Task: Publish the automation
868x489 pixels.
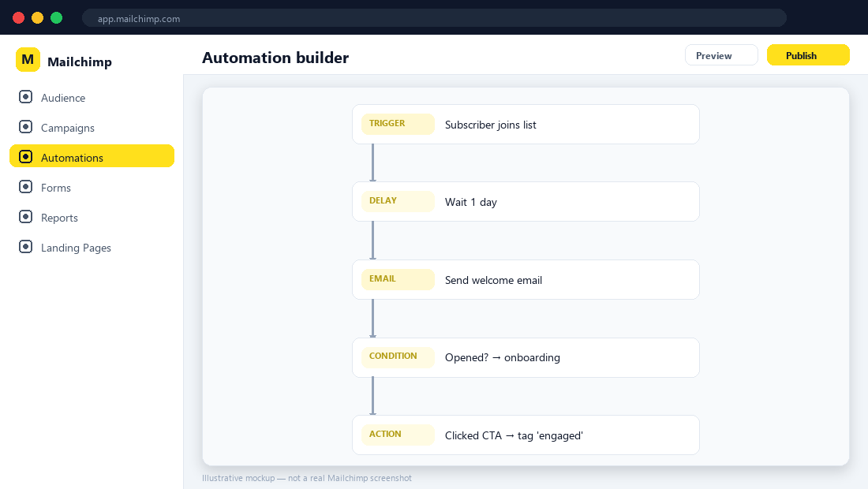Action: (808, 55)
